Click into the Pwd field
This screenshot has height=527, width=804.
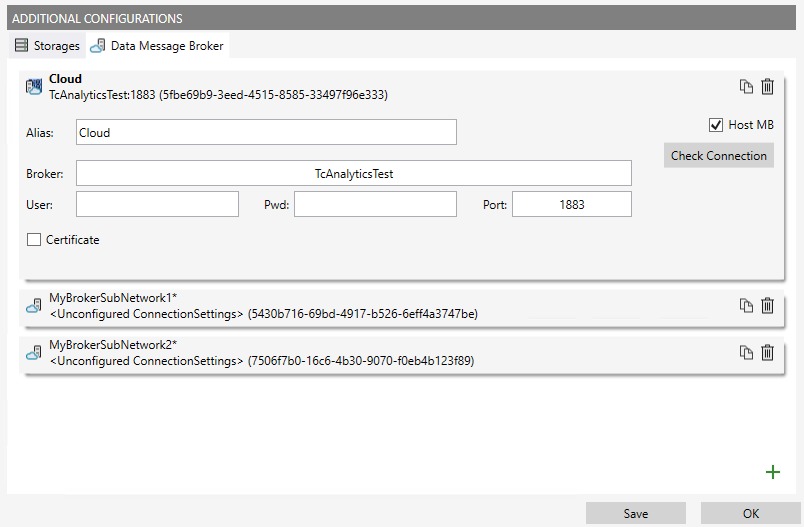coord(375,204)
